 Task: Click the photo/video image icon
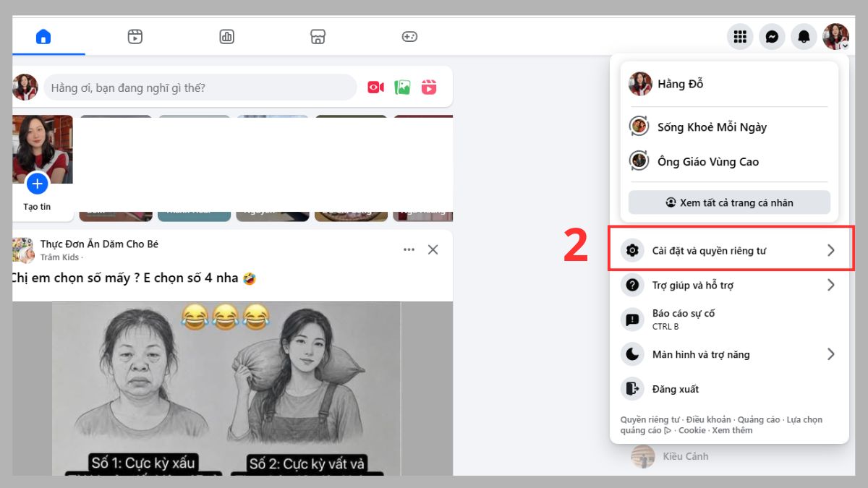tap(402, 87)
